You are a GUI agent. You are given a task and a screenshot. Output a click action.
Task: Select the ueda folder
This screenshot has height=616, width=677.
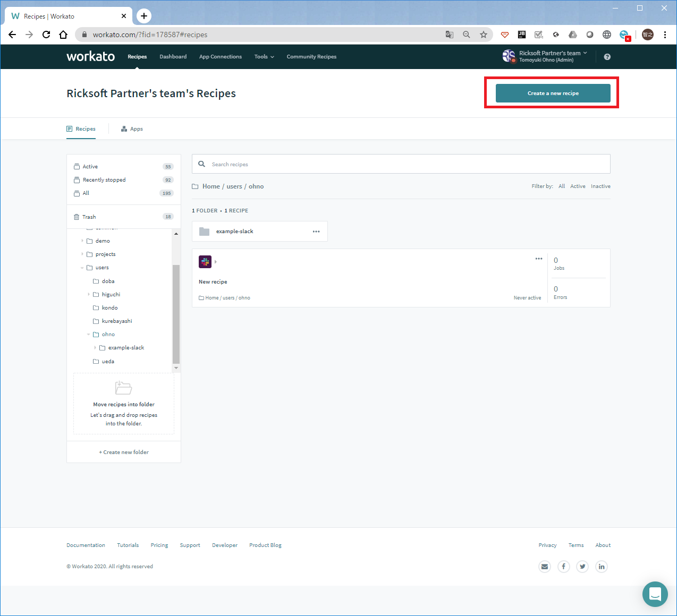108,362
